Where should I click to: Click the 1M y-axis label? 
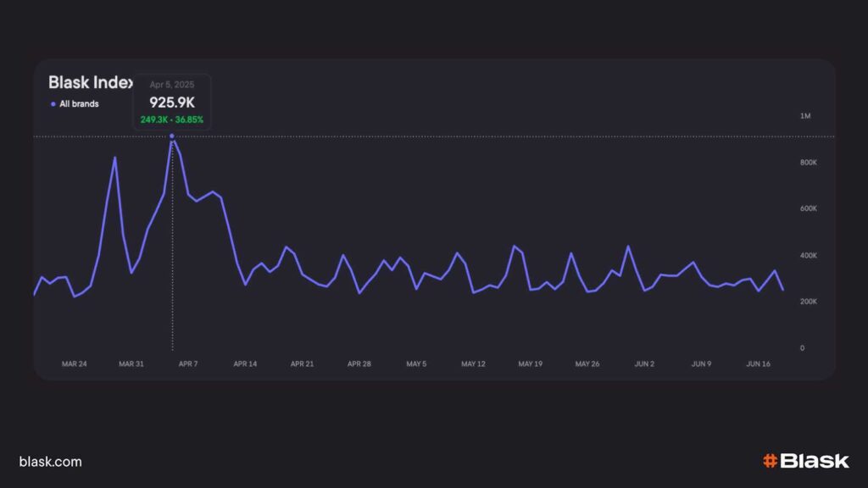(805, 116)
